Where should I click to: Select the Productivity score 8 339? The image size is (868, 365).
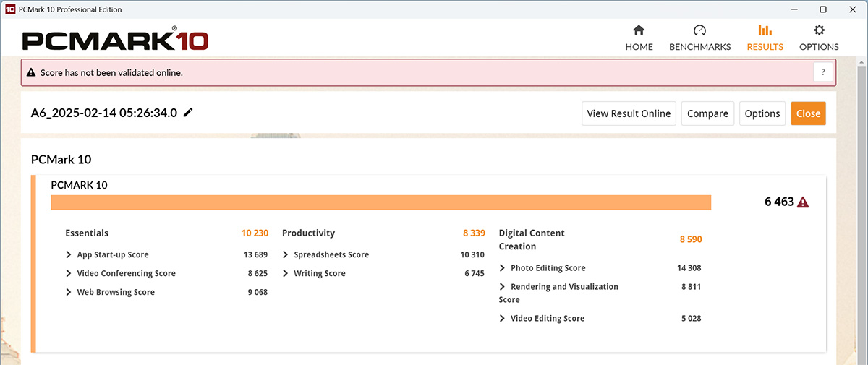[475, 233]
